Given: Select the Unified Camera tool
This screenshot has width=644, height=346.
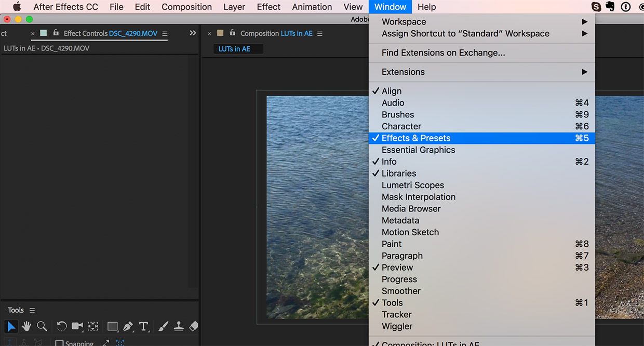Looking at the screenshot, I should coord(77,326).
